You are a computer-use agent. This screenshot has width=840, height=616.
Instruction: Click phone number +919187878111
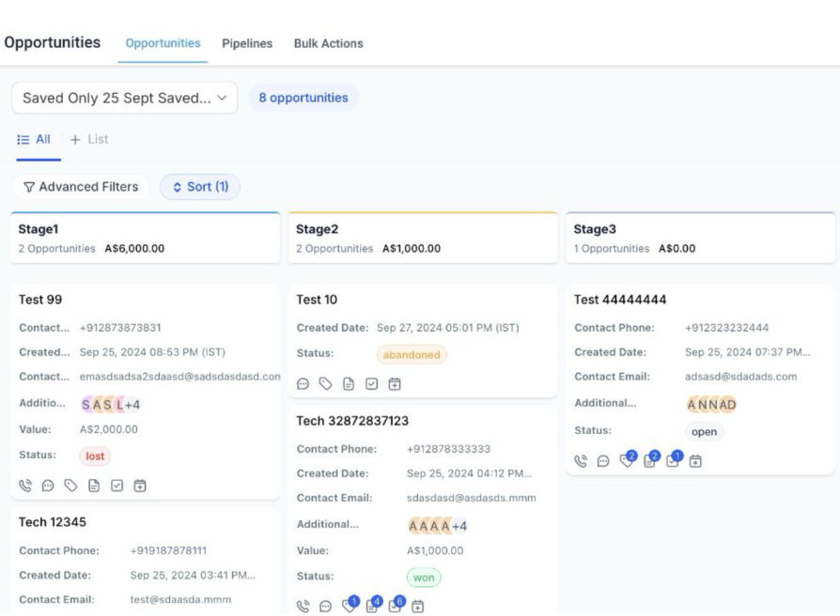pos(168,550)
